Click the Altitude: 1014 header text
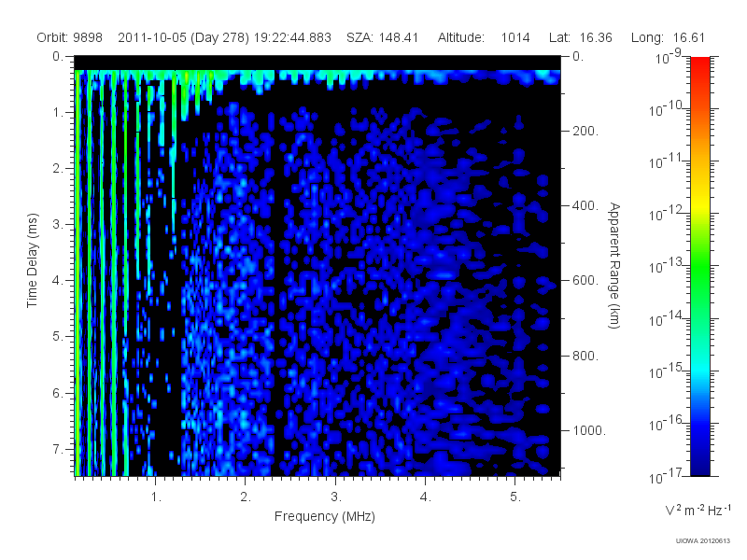The image size is (747, 560). 484,37
